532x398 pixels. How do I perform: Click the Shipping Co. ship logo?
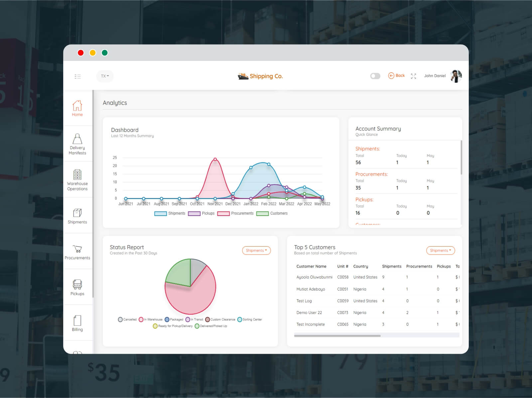[x=243, y=76]
